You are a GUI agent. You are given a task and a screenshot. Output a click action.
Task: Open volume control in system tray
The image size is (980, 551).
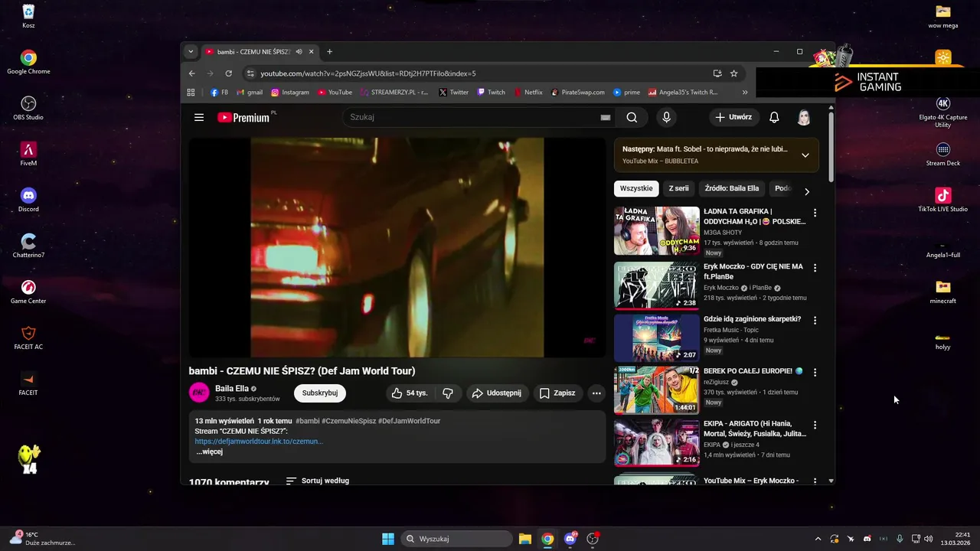click(929, 539)
